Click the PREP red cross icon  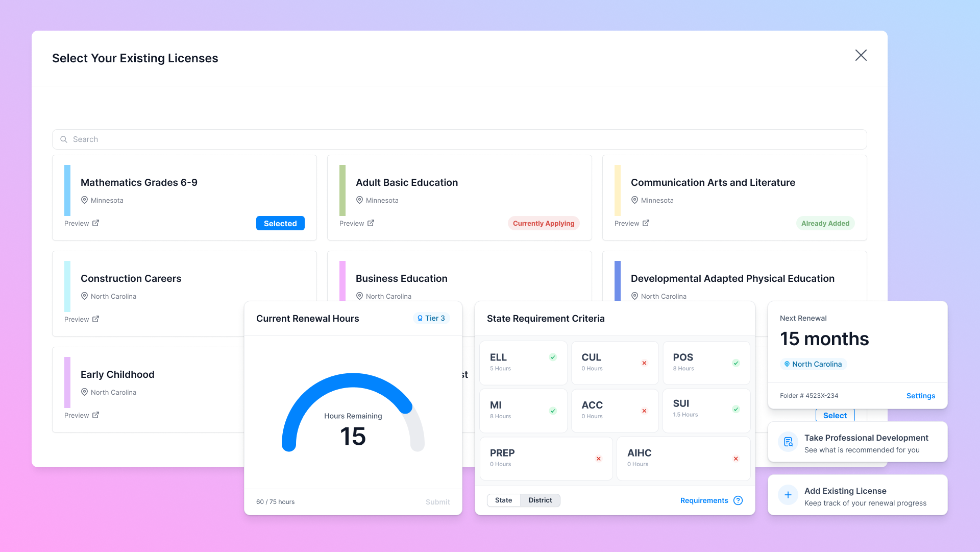pyautogui.click(x=599, y=459)
